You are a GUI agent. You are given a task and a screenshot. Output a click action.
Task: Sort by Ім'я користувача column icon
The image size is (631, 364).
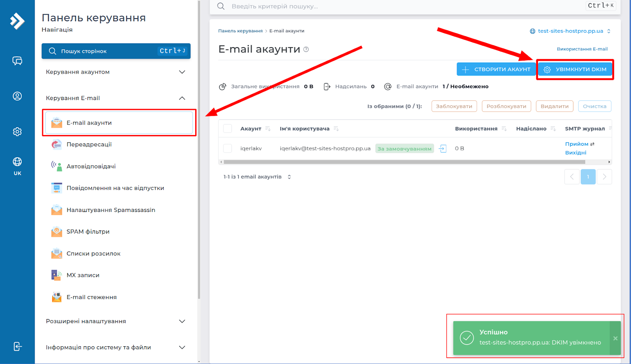(x=336, y=129)
